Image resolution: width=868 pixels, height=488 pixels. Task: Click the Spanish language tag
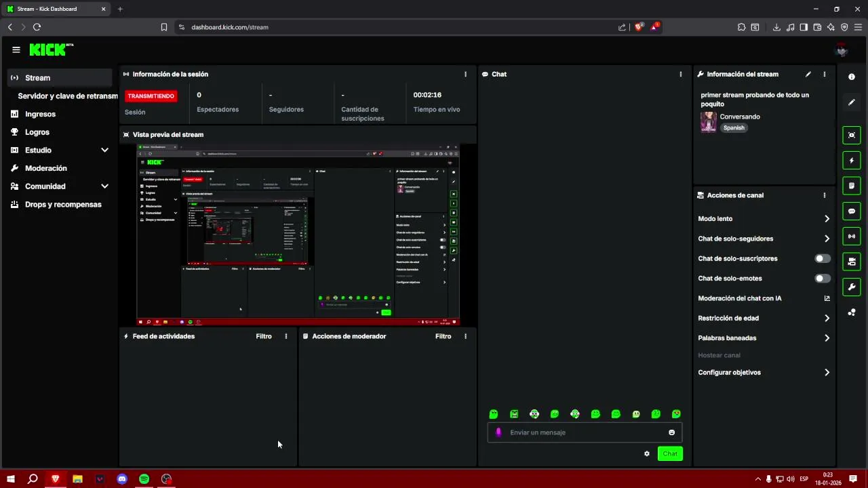click(734, 128)
